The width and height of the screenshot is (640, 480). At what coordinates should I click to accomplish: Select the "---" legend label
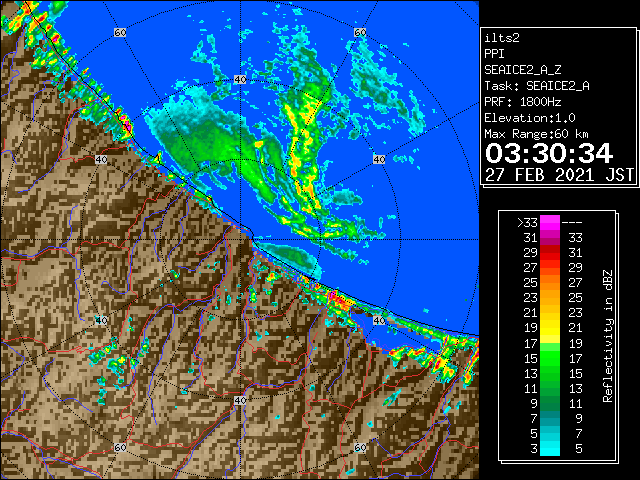pos(572,223)
